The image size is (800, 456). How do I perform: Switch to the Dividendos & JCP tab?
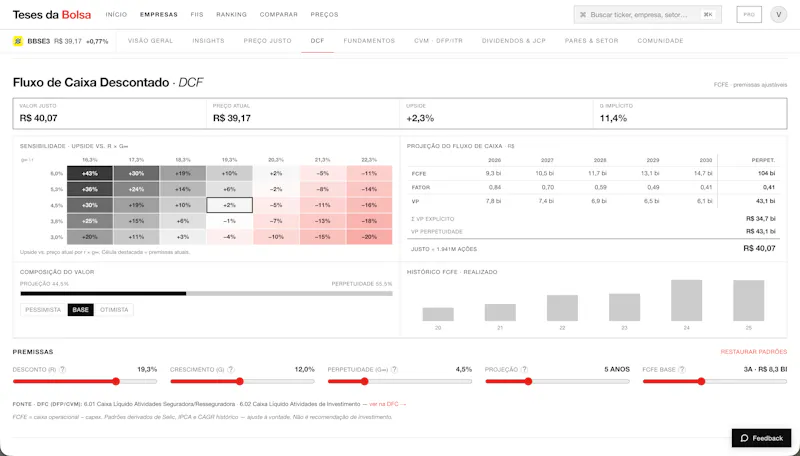pyautogui.click(x=514, y=41)
